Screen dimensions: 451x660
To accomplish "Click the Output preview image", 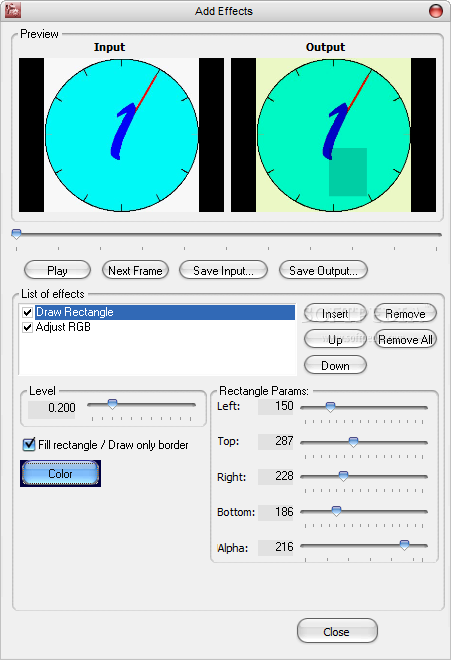I will [334, 135].
